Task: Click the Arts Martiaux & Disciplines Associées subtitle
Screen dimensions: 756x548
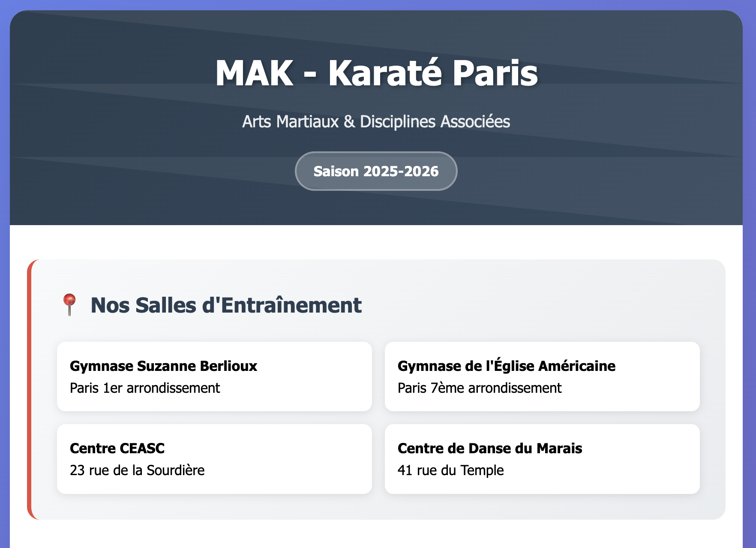Action: click(x=376, y=122)
